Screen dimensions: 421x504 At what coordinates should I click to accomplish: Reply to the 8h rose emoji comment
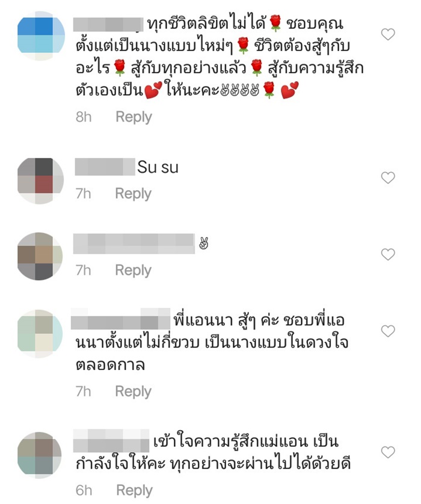[134, 117]
